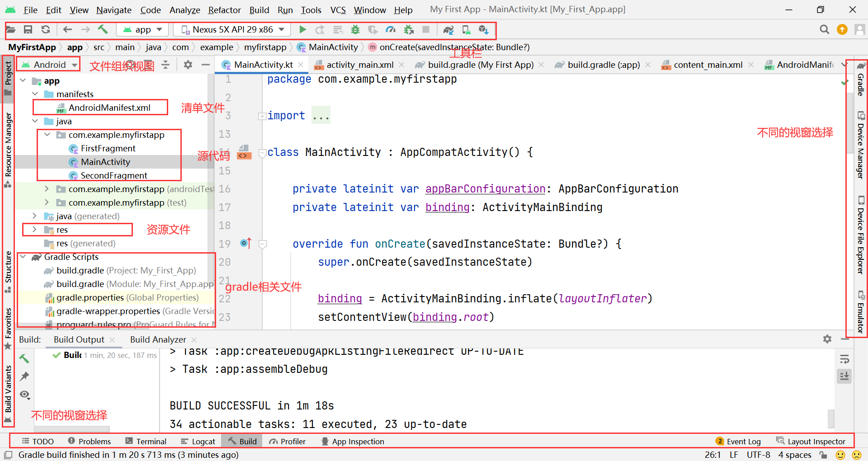Click the Open folder toolbar icon
Screen dimensions: 868x461
pos(10,30)
